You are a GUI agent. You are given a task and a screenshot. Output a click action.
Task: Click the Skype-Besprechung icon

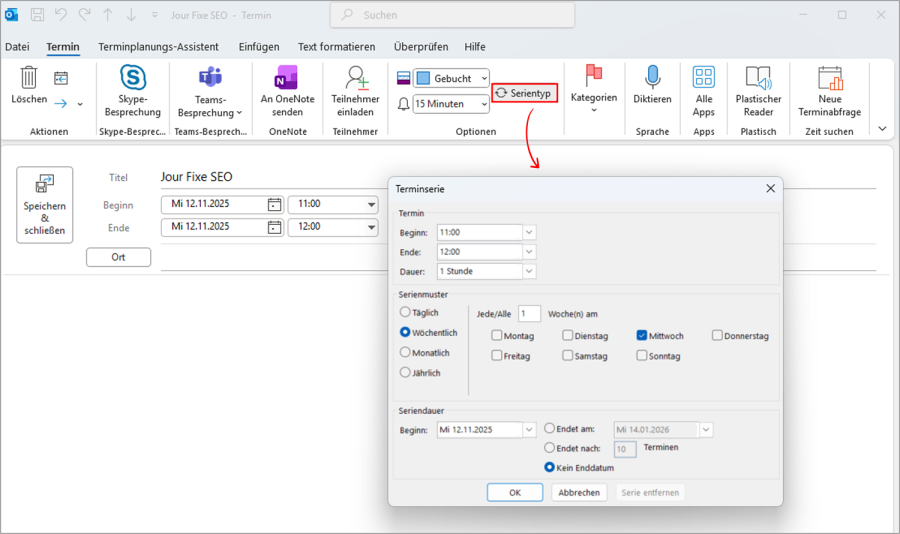133,77
